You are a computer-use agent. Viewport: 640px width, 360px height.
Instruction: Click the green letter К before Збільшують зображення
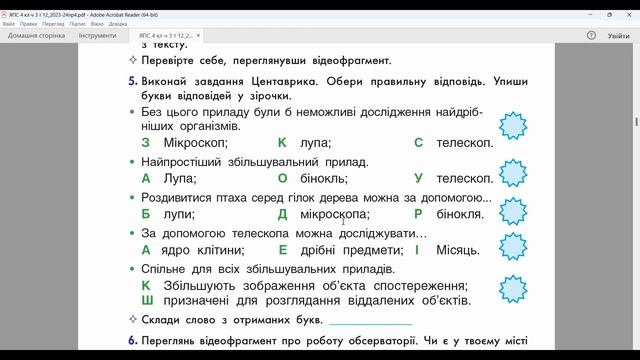tap(146, 285)
